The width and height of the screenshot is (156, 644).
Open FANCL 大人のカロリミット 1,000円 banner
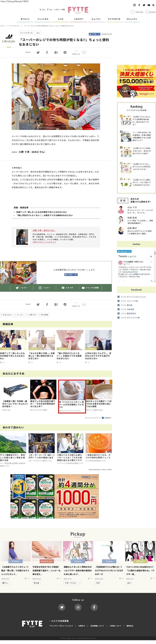click(x=55, y=496)
